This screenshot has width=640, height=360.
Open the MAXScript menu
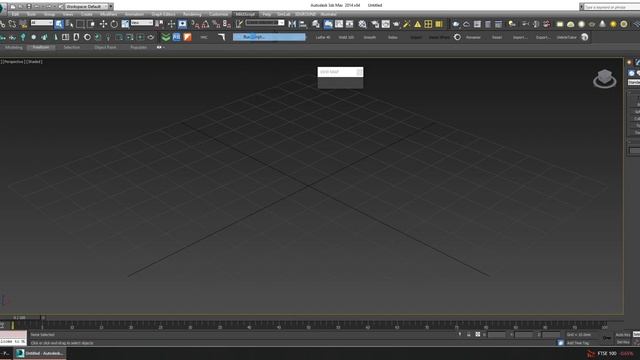[245, 14]
